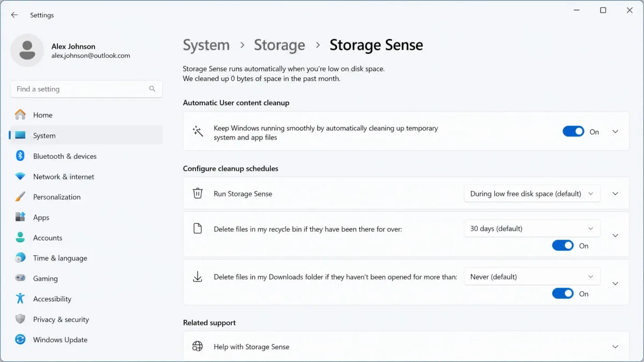644x362 pixels.
Task: Open the Run Storage Sense schedule dropdown
Action: tap(532, 194)
